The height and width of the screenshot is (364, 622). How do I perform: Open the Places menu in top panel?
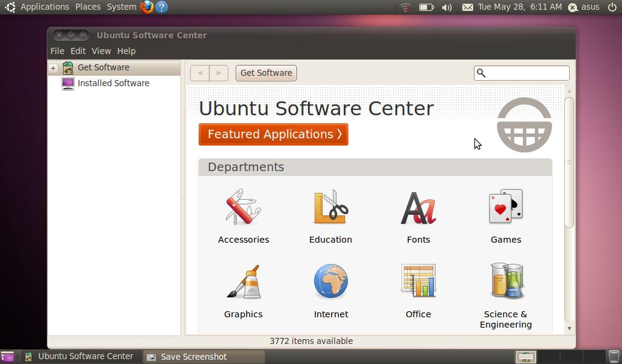point(87,7)
